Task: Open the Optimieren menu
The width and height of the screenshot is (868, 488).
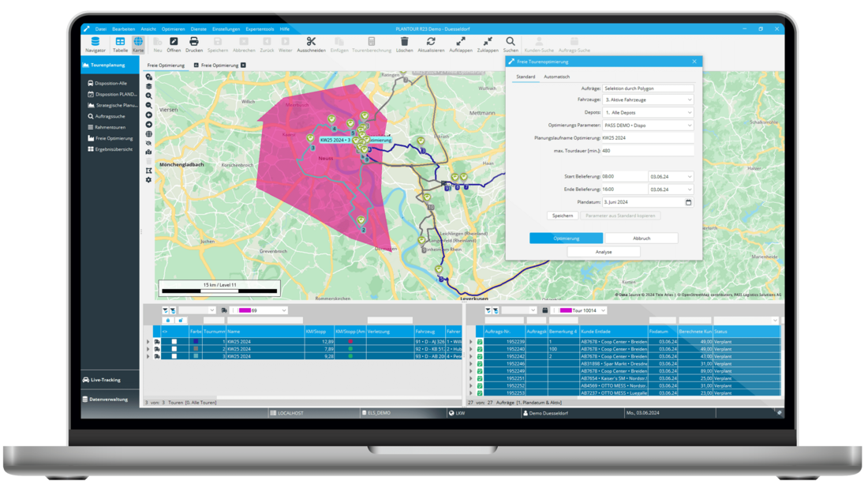Action: (x=172, y=28)
